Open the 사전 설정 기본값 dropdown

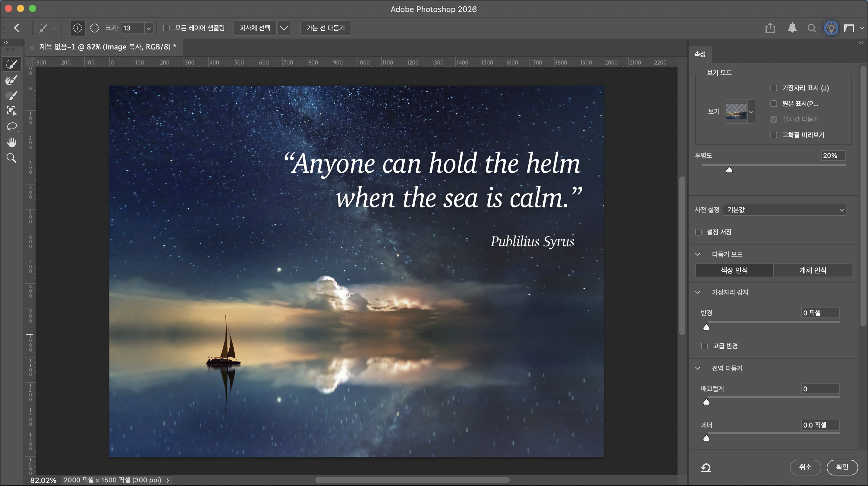pyautogui.click(x=785, y=210)
